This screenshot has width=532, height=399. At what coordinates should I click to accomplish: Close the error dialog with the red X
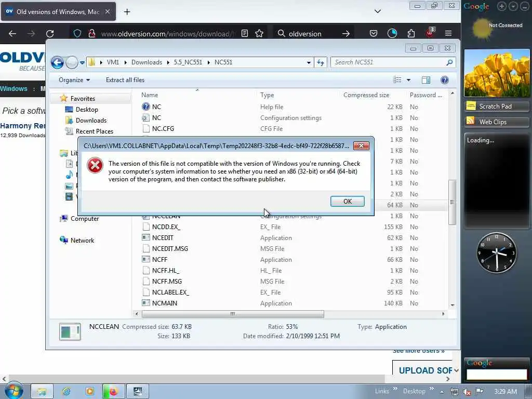pos(361,145)
